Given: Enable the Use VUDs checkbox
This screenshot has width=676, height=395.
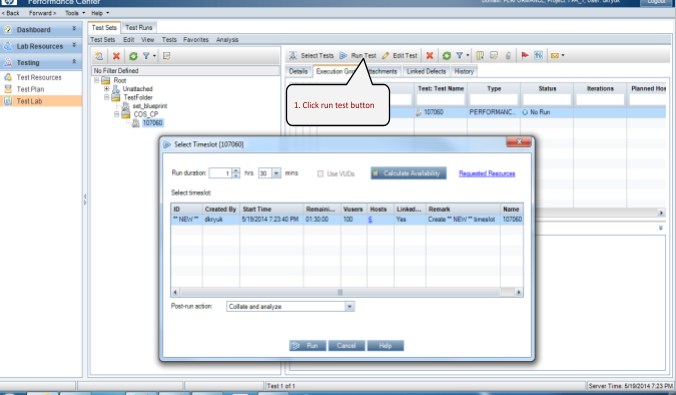Looking at the screenshot, I should [320, 174].
